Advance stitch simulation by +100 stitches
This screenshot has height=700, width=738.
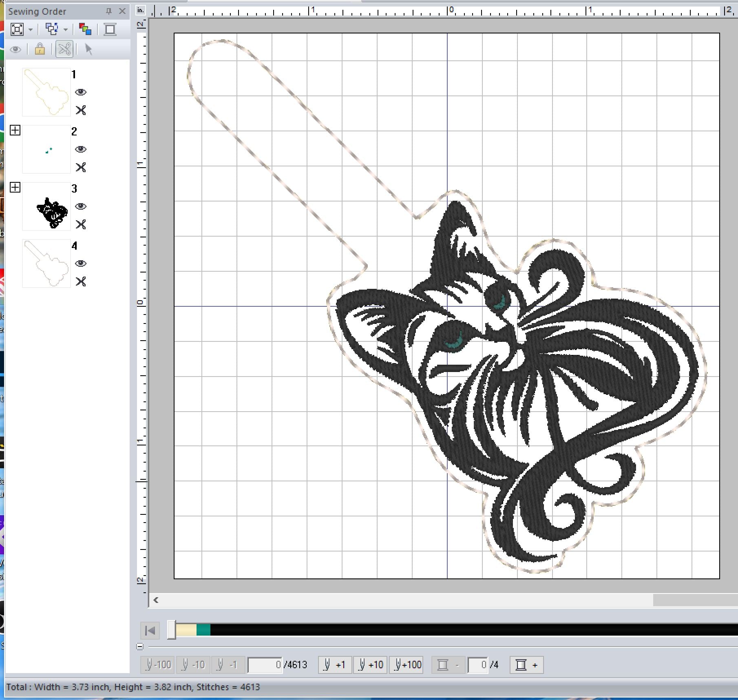tap(407, 665)
